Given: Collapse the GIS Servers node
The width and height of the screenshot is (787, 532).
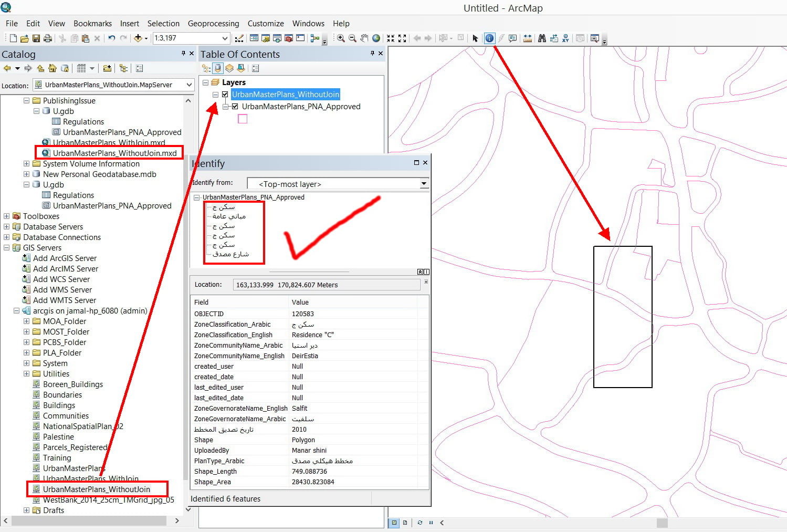Looking at the screenshot, I should (6, 247).
